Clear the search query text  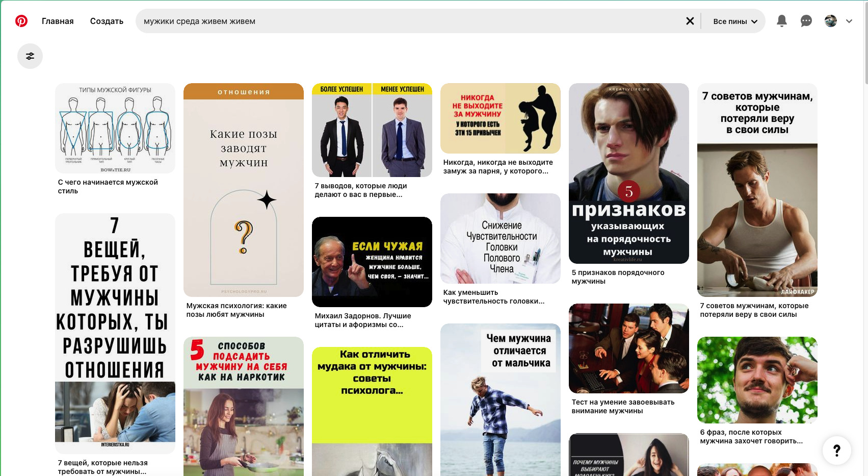click(690, 21)
